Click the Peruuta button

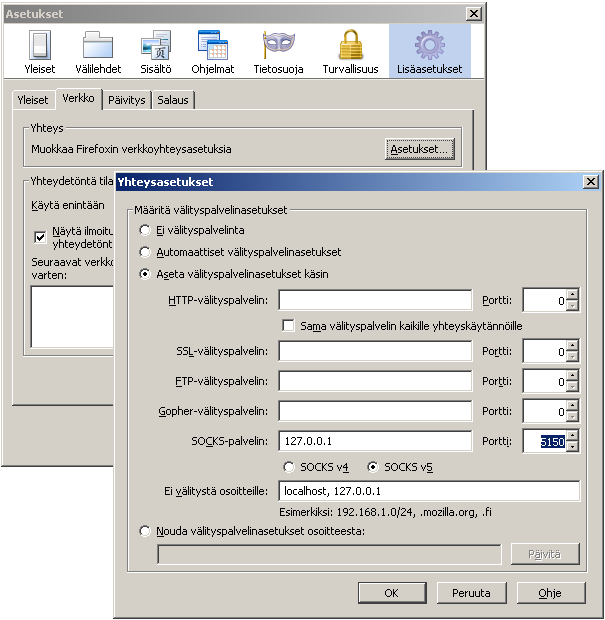(x=471, y=592)
